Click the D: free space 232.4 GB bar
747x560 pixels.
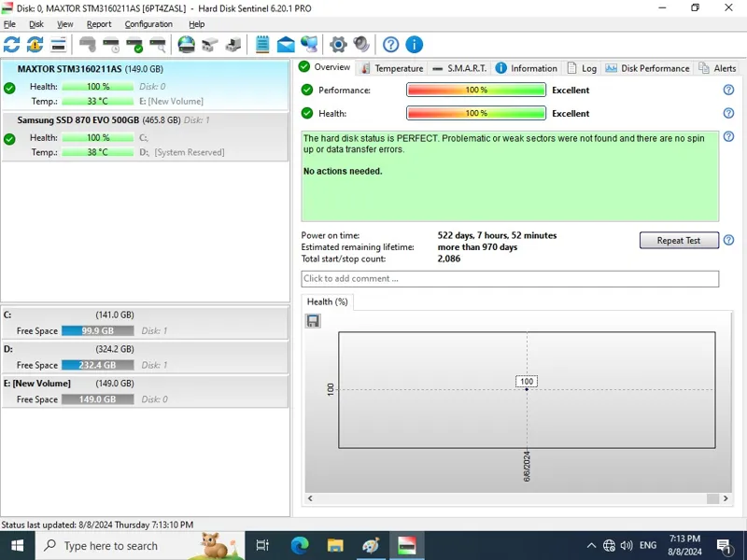[98, 365]
